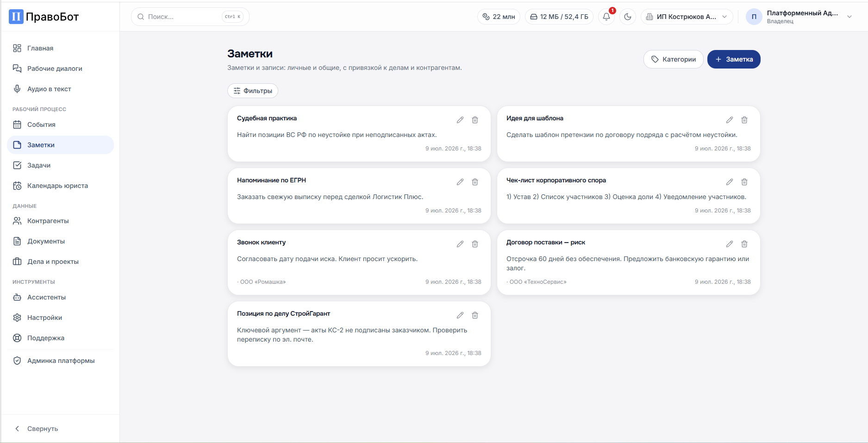This screenshot has height=443, width=868.
Task: Open the Фильтры panel
Action: [253, 91]
